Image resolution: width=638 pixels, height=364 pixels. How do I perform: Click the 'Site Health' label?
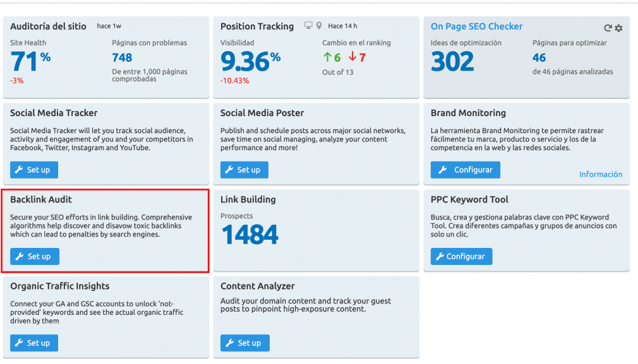28,43
